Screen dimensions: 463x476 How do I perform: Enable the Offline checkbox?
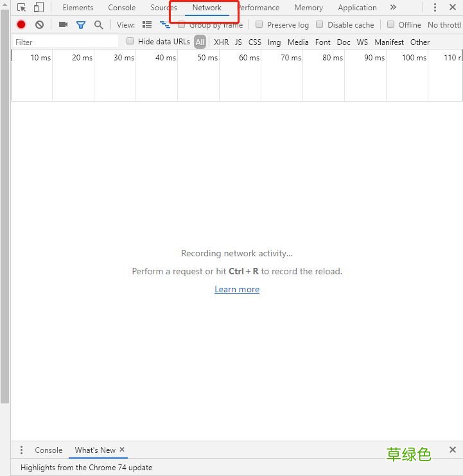pyautogui.click(x=391, y=24)
